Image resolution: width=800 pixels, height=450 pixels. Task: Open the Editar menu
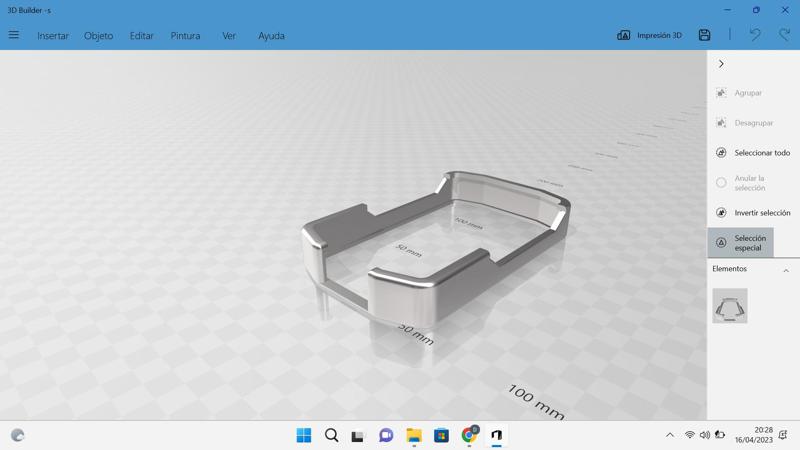[141, 36]
